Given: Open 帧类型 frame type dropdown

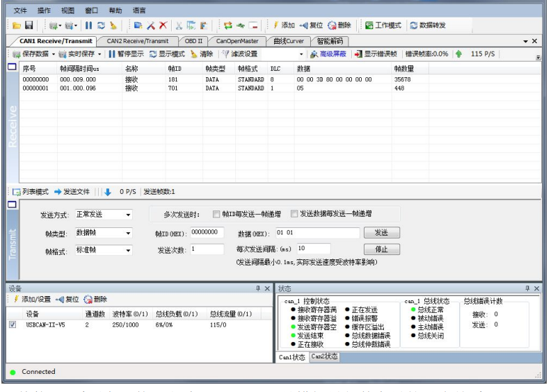Looking at the screenshot, I should [x=128, y=233].
